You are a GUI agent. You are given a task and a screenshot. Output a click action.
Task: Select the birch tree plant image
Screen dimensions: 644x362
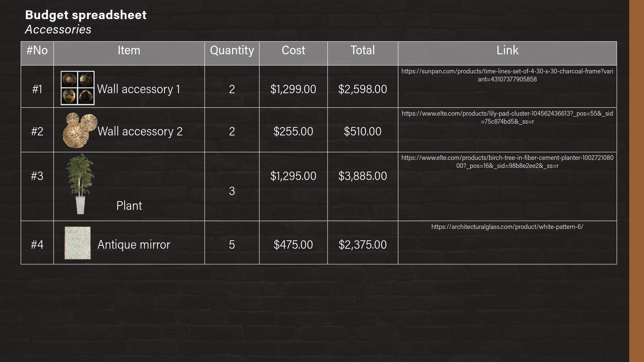point(80,184)
